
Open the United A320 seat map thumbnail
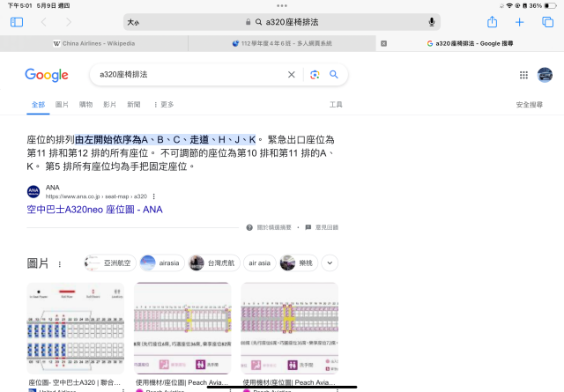76,329
